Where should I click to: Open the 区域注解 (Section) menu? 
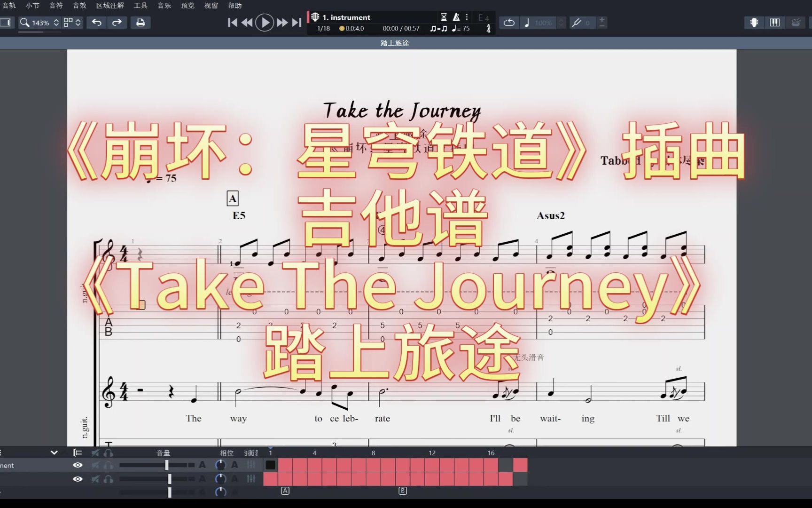click(x=110, y=6)
